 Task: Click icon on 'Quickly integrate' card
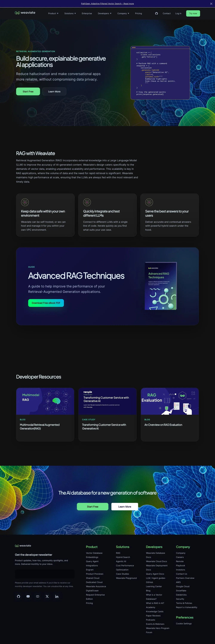pos(87,202)
